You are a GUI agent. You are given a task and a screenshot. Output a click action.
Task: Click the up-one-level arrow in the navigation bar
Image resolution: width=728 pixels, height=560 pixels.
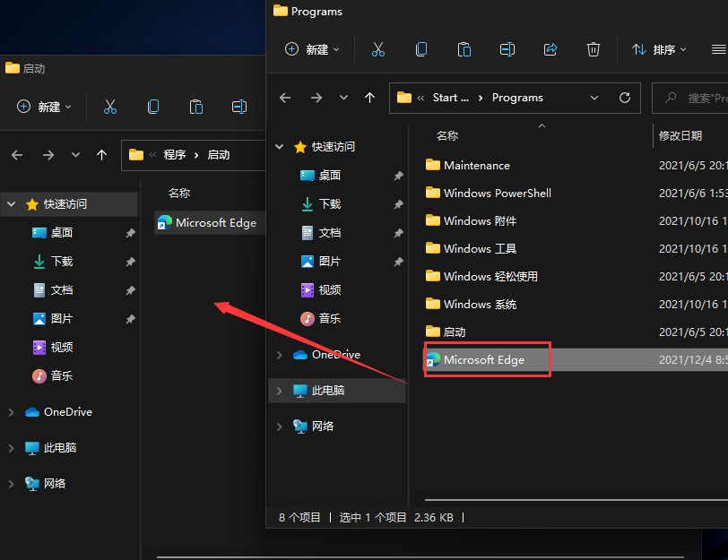tap(368, 98)
